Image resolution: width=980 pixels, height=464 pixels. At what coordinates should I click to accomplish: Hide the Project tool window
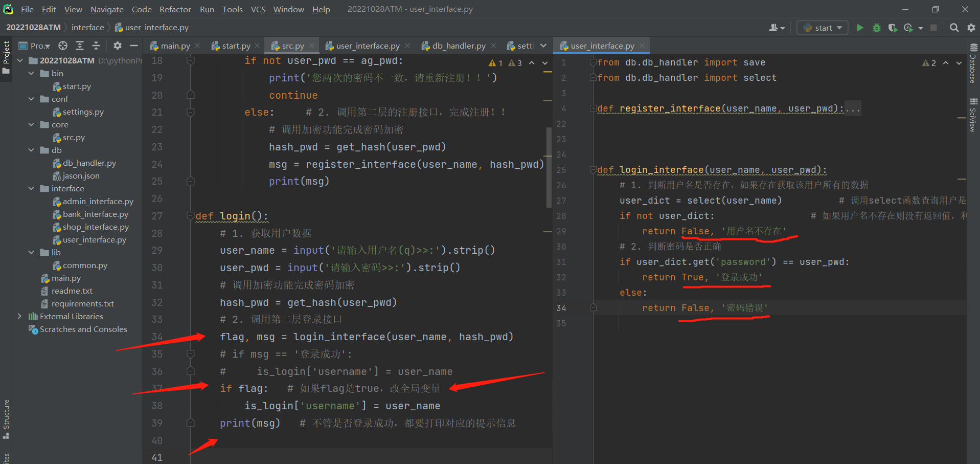[134, 46]
